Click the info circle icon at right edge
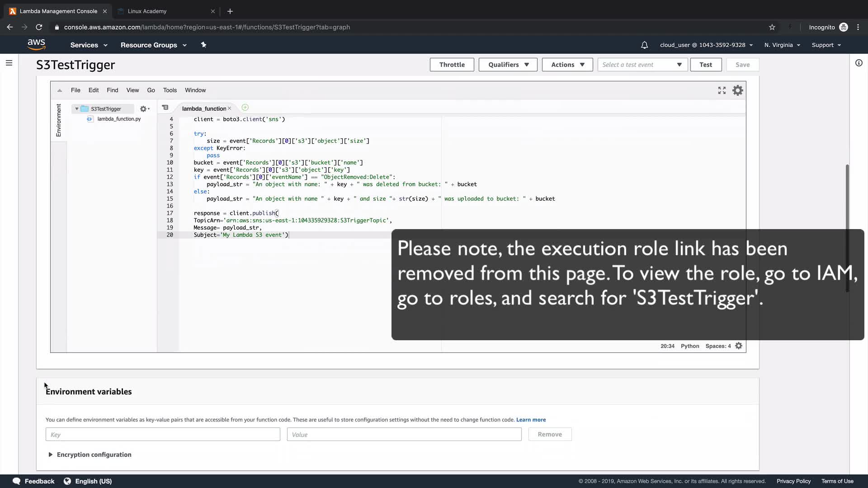 859,63
